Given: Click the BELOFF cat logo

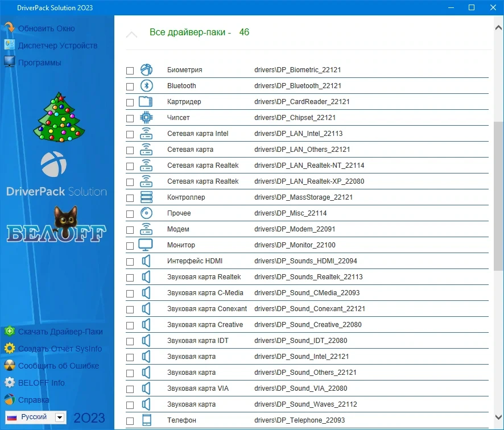Looking at the screenshot, I should tap(56, 224).
